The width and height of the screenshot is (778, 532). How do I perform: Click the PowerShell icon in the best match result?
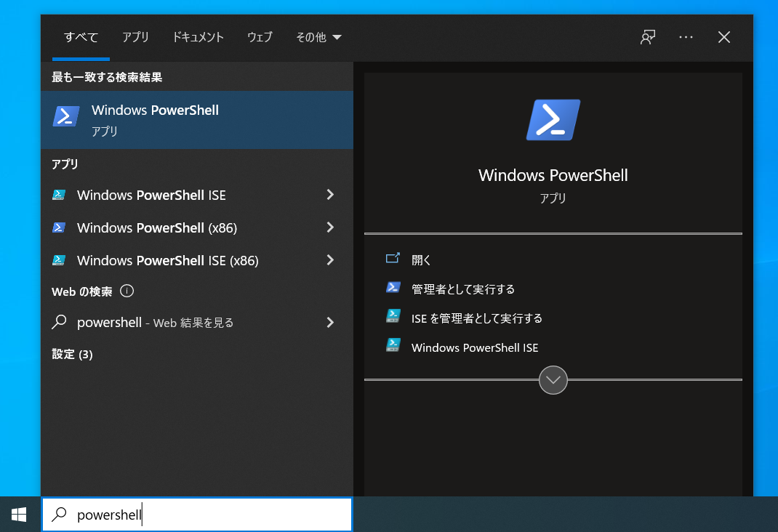pos(66,116)
